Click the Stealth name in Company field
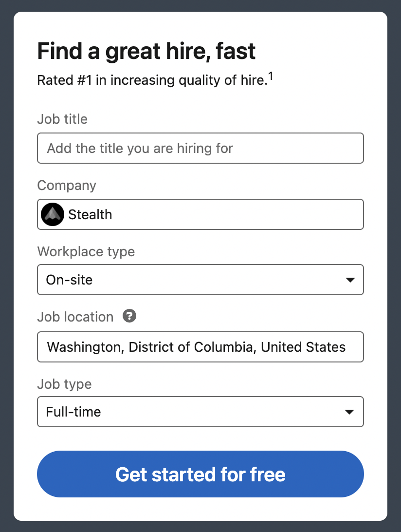401x532 pixels. click(x=90, y=214)
